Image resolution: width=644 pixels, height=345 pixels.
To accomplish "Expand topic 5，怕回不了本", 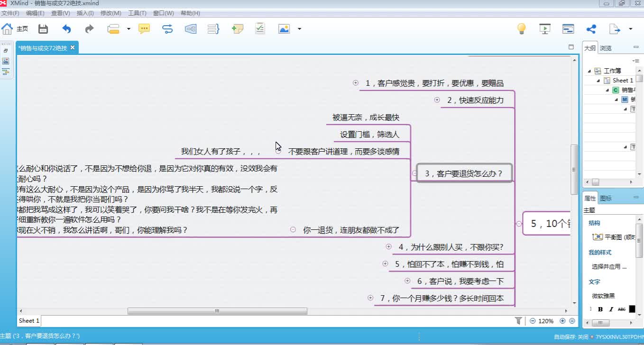I will pyautogui.click(x=385, y=264).
